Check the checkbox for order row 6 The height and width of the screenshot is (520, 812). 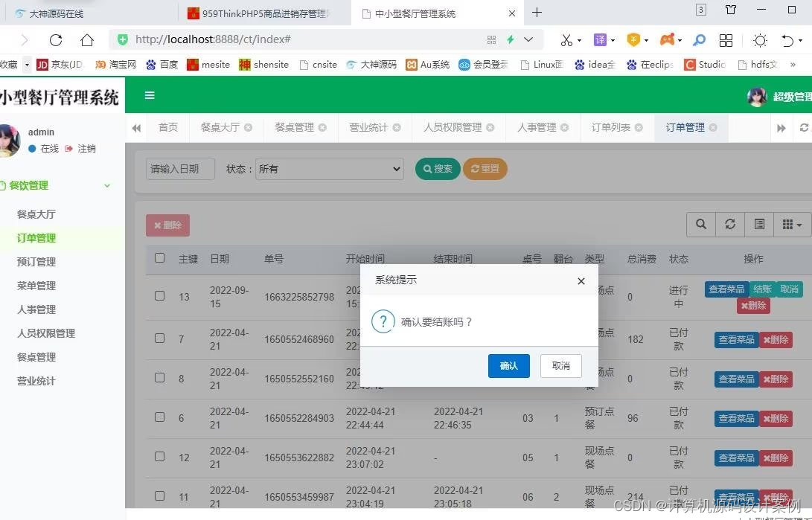[x=159, y=417]
